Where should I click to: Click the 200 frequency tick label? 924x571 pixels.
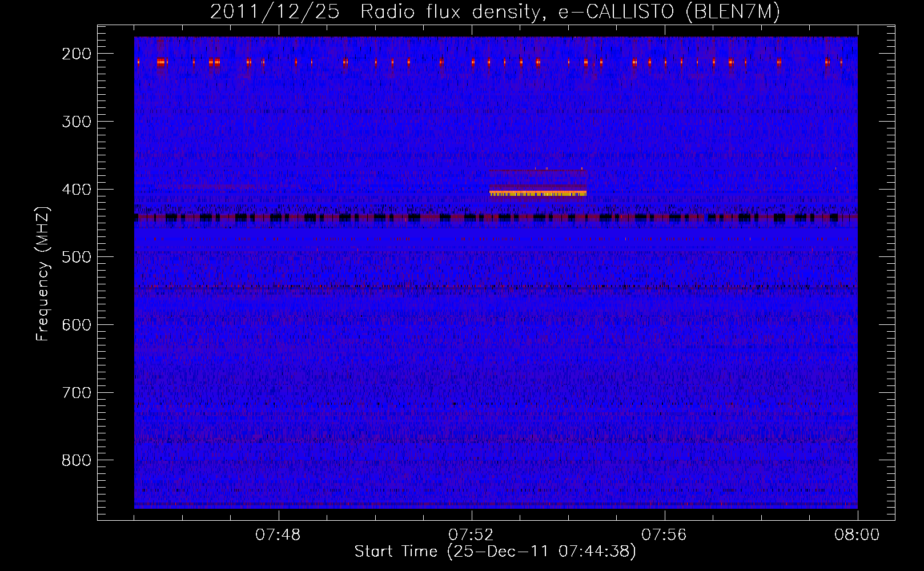pos(77,54)
